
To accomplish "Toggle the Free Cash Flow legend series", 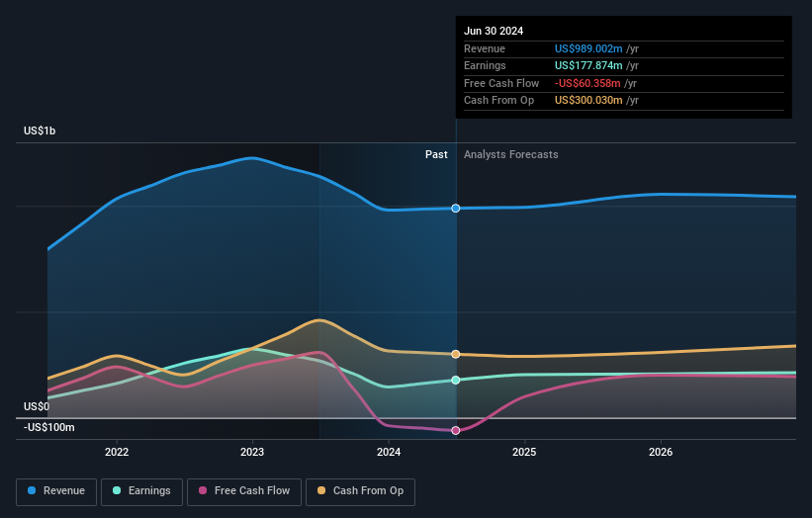I will [244, 491].
